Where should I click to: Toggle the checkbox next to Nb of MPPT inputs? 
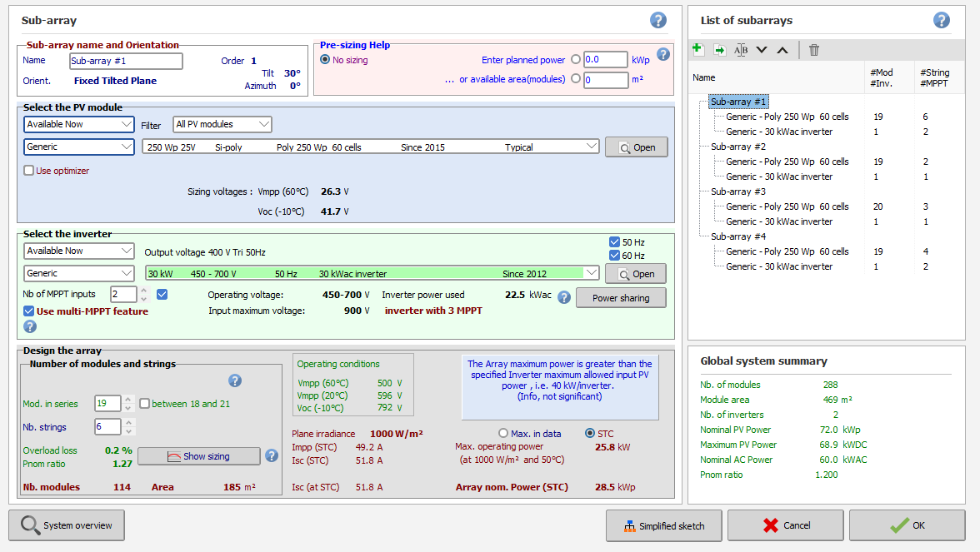162,294
